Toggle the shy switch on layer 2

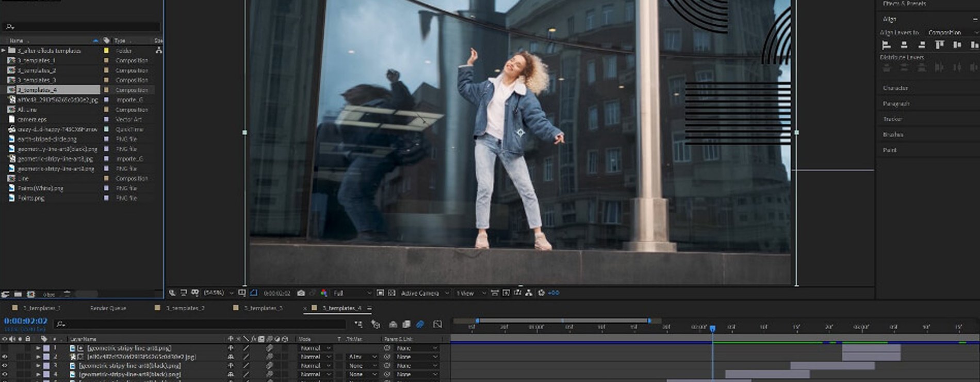coord(230,357)
